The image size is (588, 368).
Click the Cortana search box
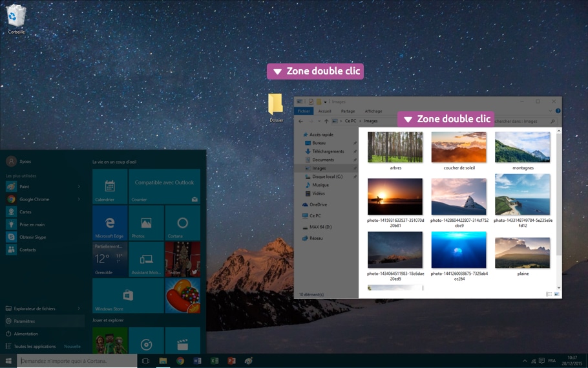78,360
